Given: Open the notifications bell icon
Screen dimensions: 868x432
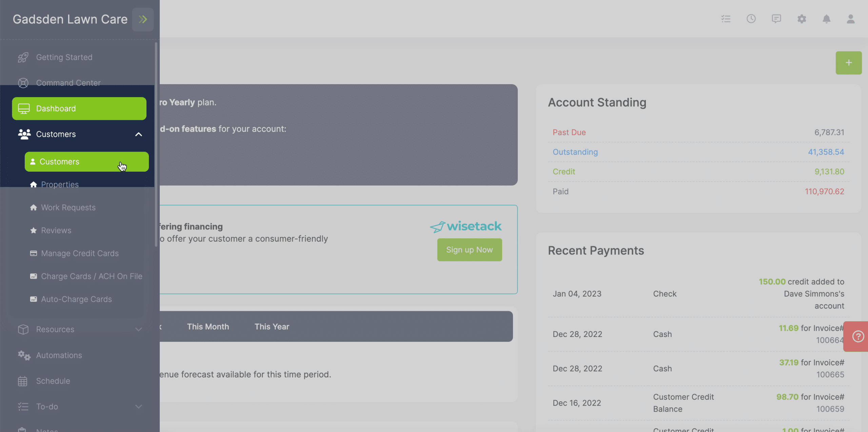Looking at the screenshot, I should click(x=827, y=19).
